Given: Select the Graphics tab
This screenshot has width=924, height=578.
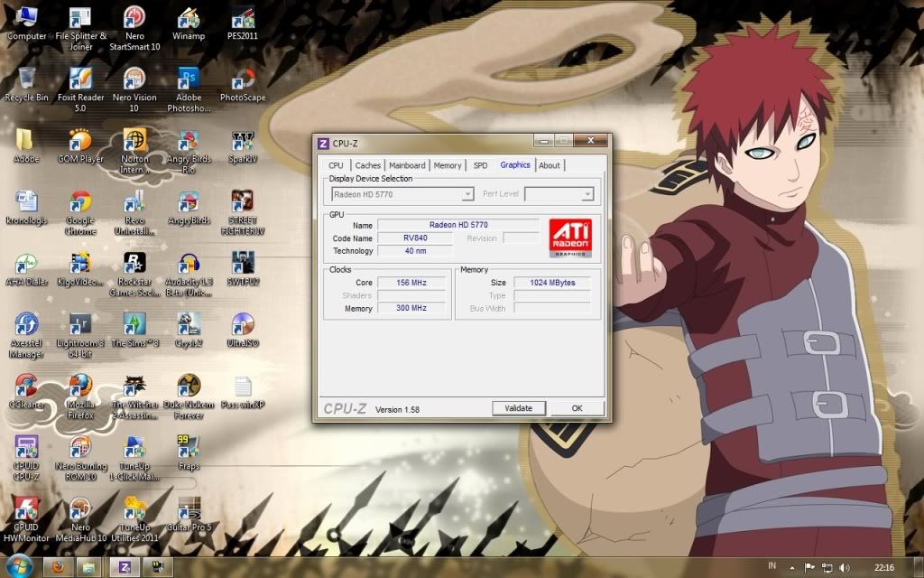Looking at the screenshot, I should pos(515,165).
